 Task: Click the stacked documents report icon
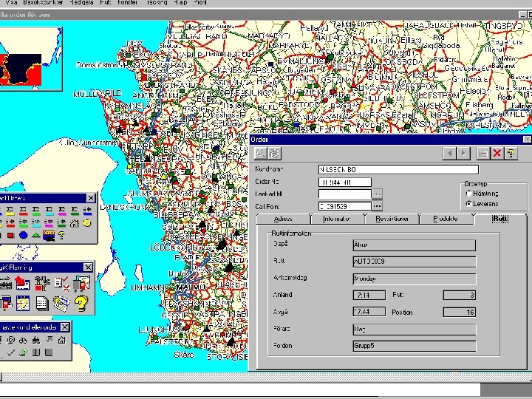(x=42, y=304)
